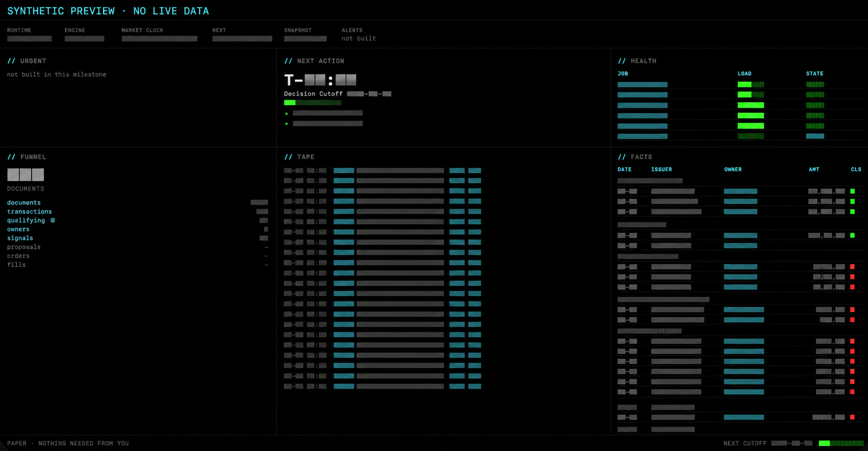The image size is (868, 451).
Task: Click the small square marker beside qualifying
Action: (x=52, y=220)
